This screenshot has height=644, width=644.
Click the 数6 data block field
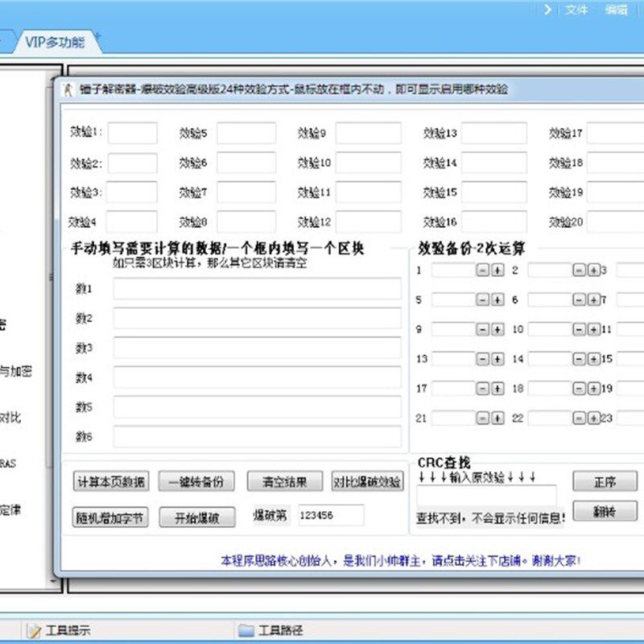(258, 436)
